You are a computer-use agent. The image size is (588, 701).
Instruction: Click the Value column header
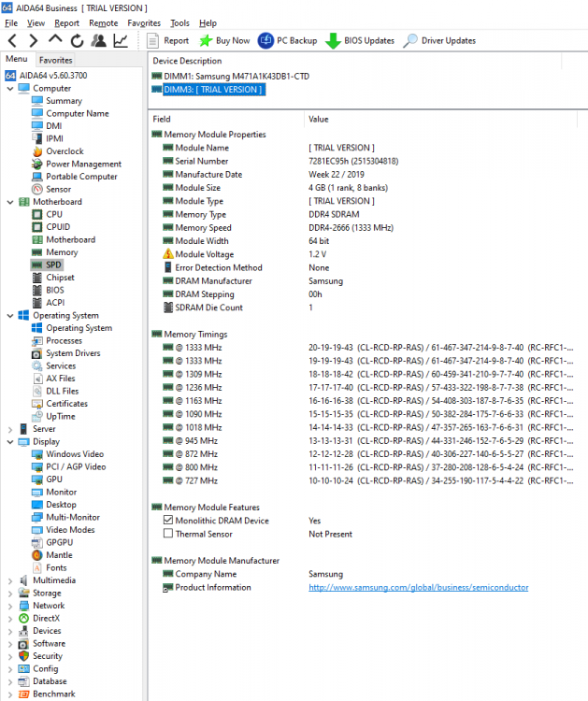coord(440,119)
